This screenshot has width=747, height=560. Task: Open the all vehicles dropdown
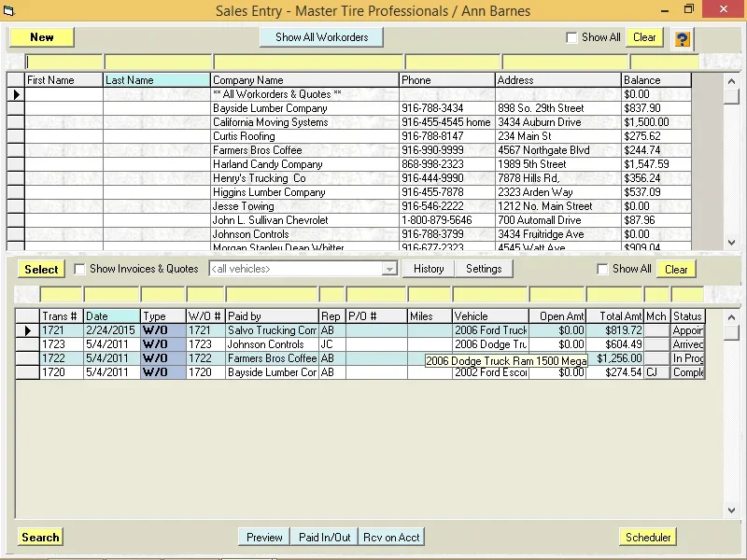[x=389, y=269]
